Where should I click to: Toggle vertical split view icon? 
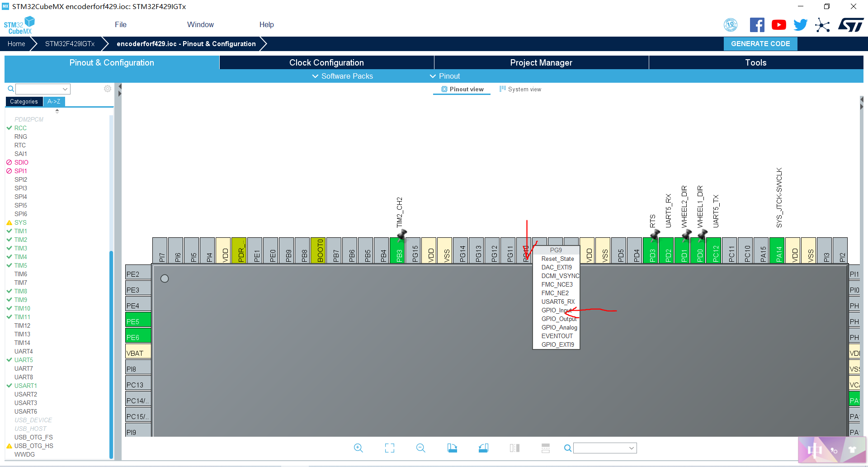514,448
